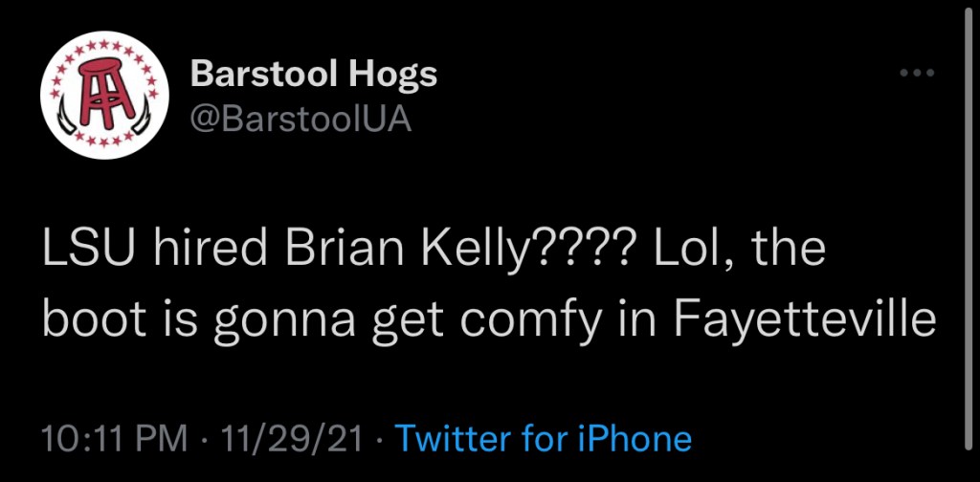The height and width of the screenshot is (482, 980).
Task: Click the 10:11 PM timestamp
Action: 115,439
